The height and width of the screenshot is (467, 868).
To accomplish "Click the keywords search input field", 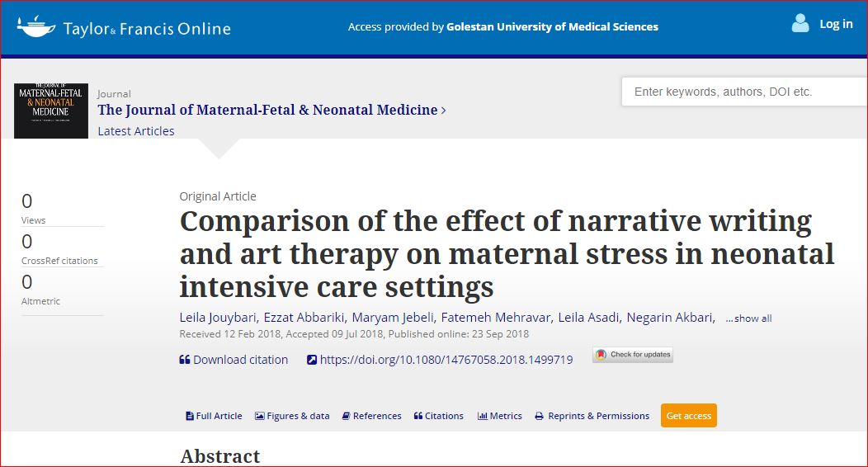I will [x=743, y=92].
